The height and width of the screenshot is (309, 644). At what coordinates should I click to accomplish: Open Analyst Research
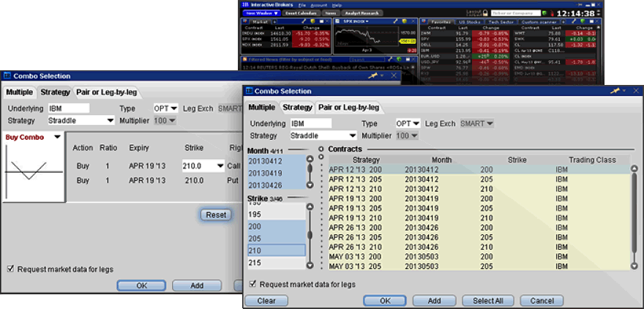pyautogui.click(x=362, y=13)
